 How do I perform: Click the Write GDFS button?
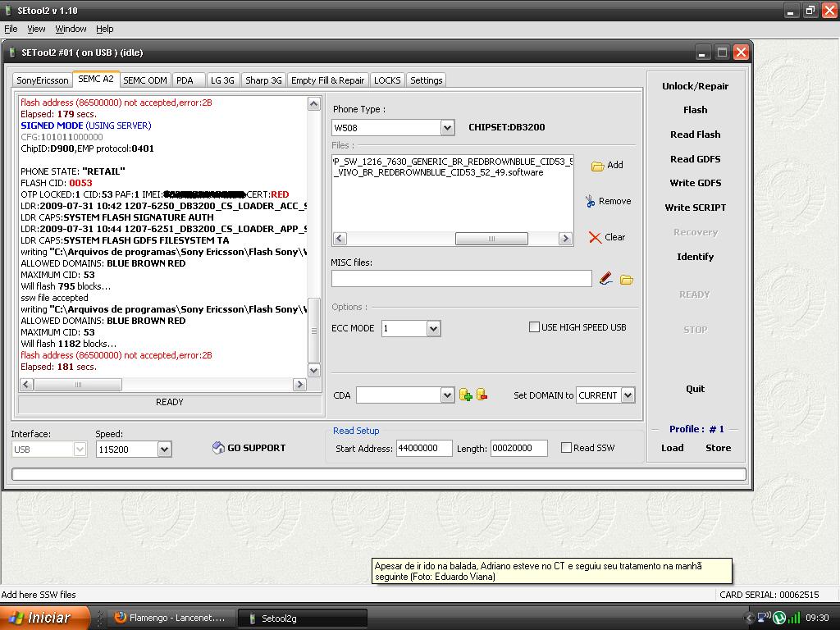pos(696,183)
